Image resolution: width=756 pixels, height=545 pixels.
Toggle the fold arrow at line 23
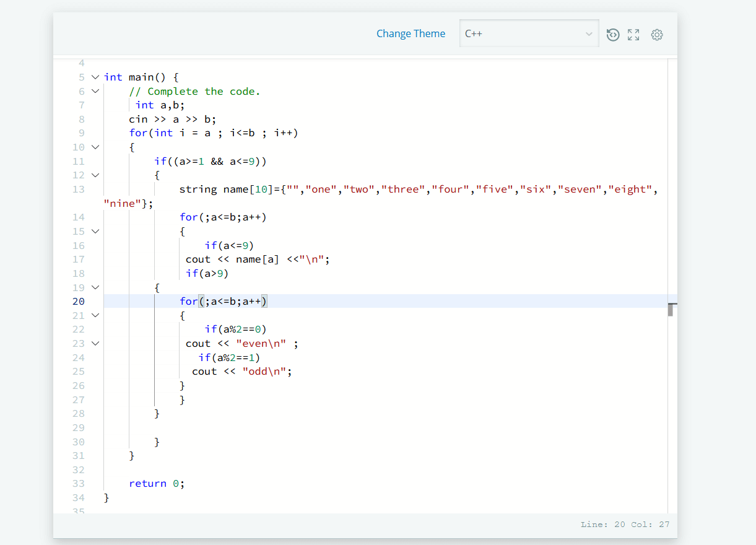pyautogui.click(x=95, y=343)
